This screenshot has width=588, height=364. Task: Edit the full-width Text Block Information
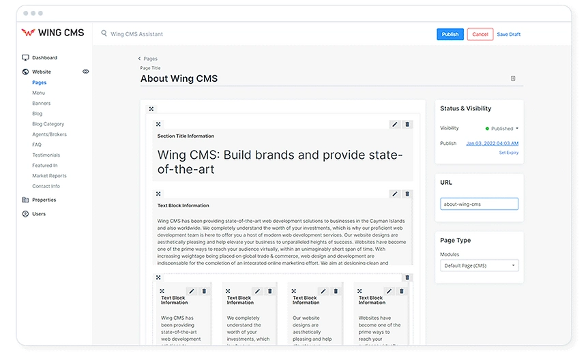(x=394, y=194)
